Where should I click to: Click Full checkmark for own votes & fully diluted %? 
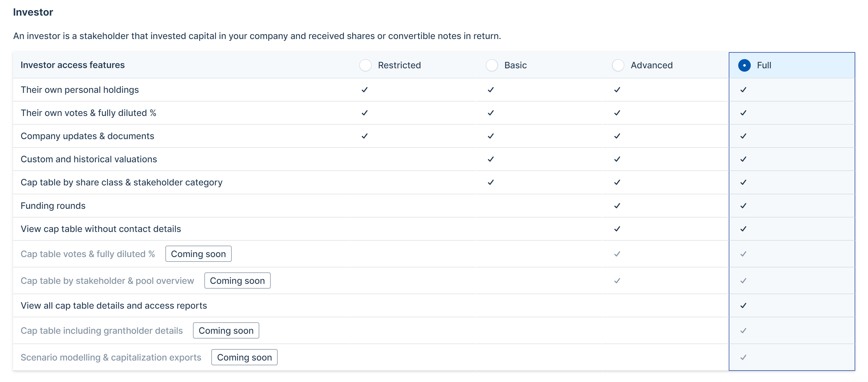tap(744, 113)
